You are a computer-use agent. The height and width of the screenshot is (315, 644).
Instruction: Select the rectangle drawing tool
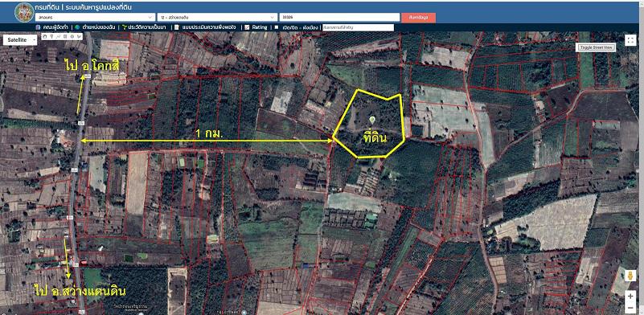[65, 36]
